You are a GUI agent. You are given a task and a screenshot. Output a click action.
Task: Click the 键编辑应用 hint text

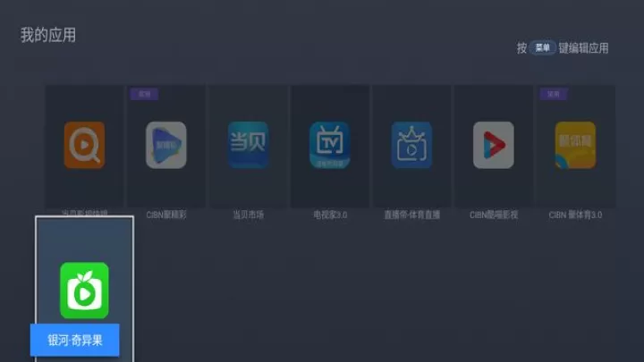pyautogui.click(x=583, y=48)
